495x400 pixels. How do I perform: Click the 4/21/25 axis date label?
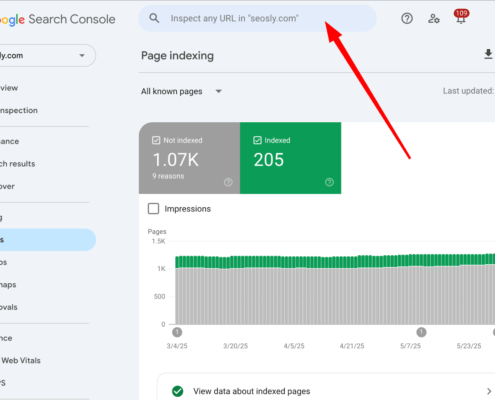[352, 346]
